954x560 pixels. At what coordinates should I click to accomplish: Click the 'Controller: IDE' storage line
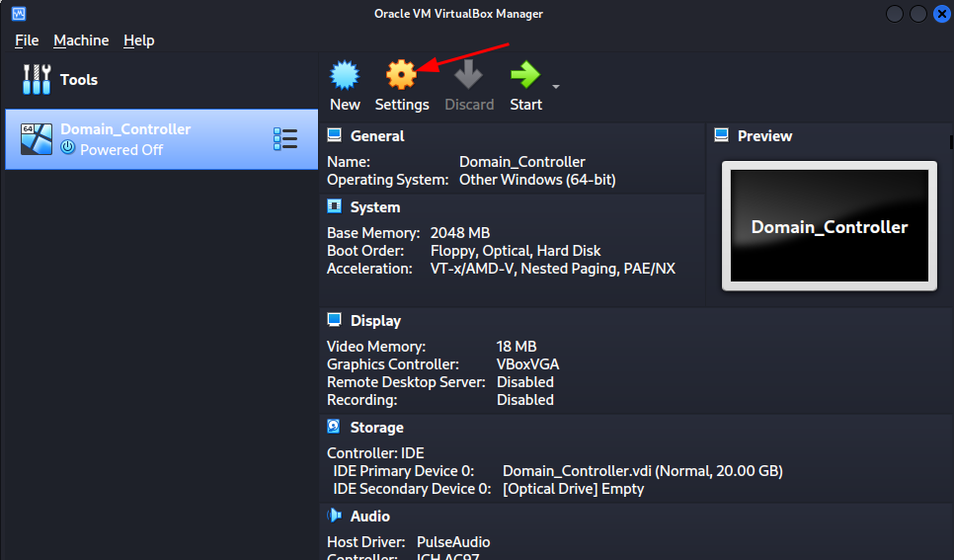point(375,453)
